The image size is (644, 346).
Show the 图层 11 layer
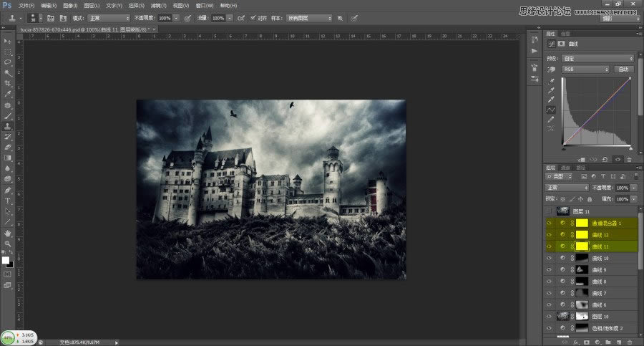[549, 211]
